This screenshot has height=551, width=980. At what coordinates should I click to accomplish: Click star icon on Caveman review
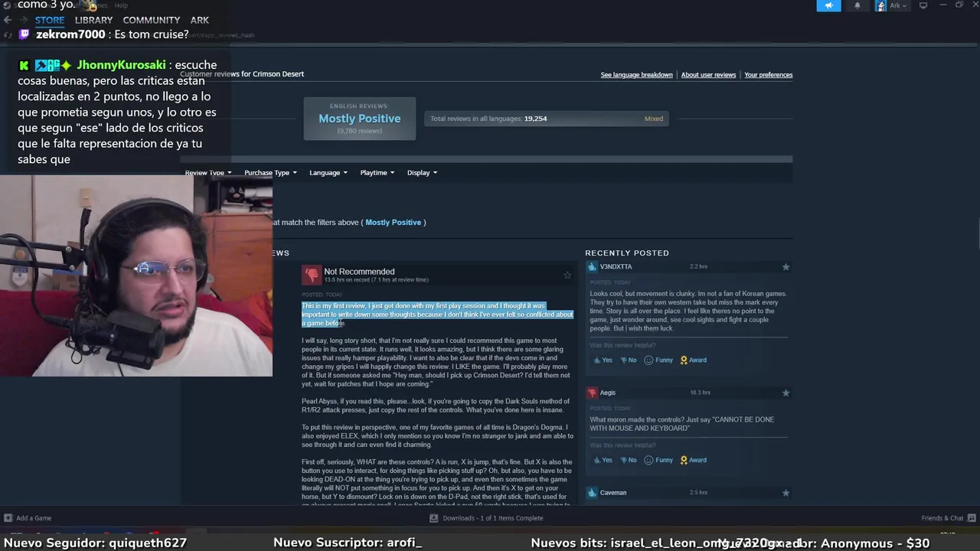click(786, 493)
